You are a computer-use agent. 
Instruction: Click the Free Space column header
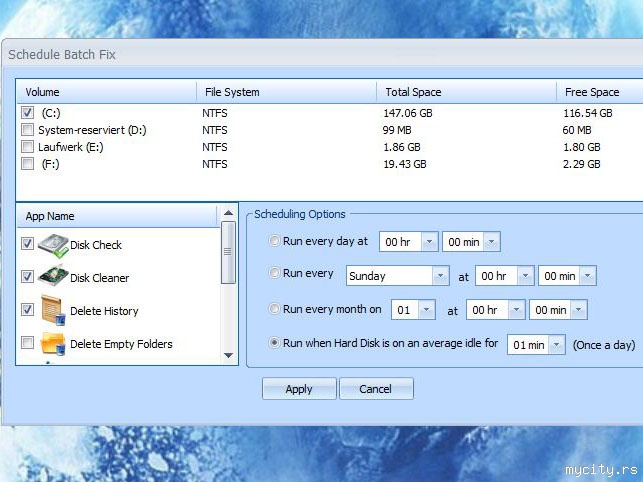[x=600, y=92]
